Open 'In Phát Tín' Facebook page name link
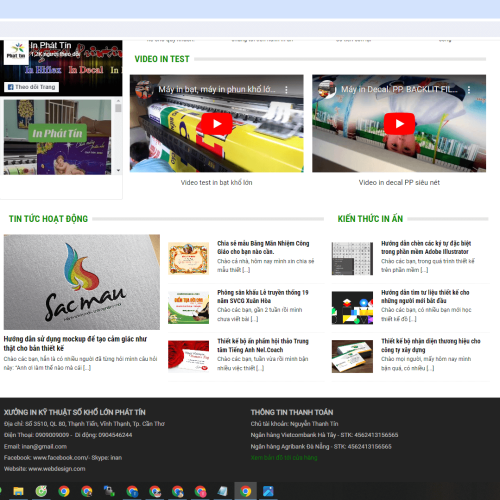Screen dimensions: 500x500 51,45
